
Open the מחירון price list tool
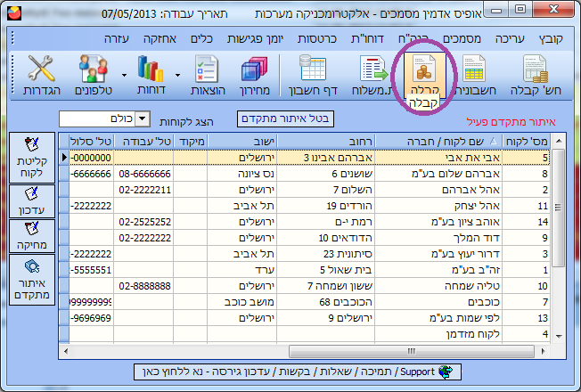(x=255, y=75)
